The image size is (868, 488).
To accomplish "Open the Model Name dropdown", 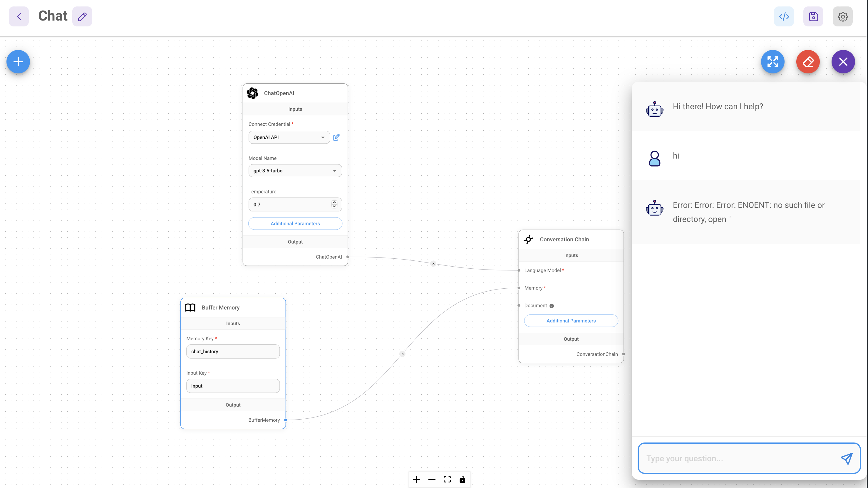I will coord(295,170).
